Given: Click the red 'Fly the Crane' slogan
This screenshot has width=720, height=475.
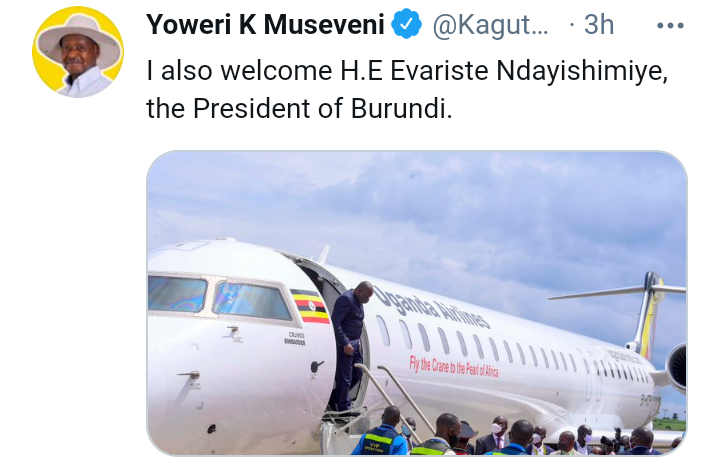Looking at the screenshot, I should 454,367.
